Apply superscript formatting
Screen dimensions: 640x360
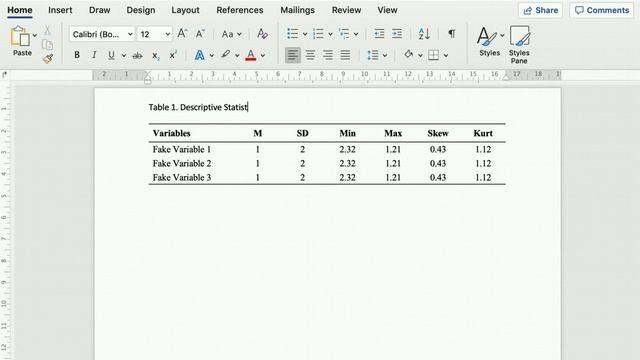pyautogui.click(x=173, y=55)
